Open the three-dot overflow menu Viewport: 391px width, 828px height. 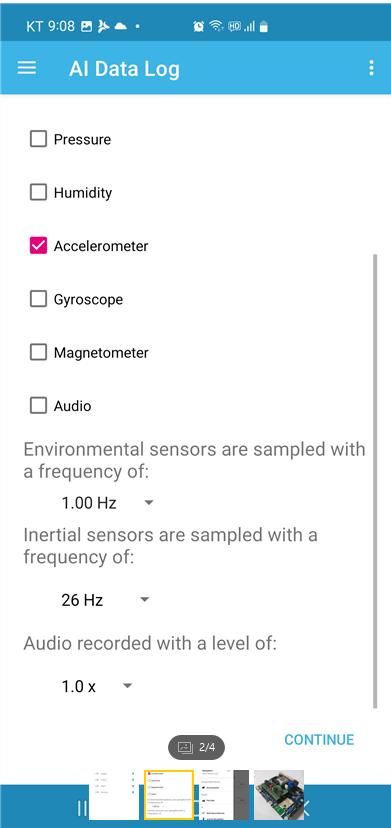371,68
